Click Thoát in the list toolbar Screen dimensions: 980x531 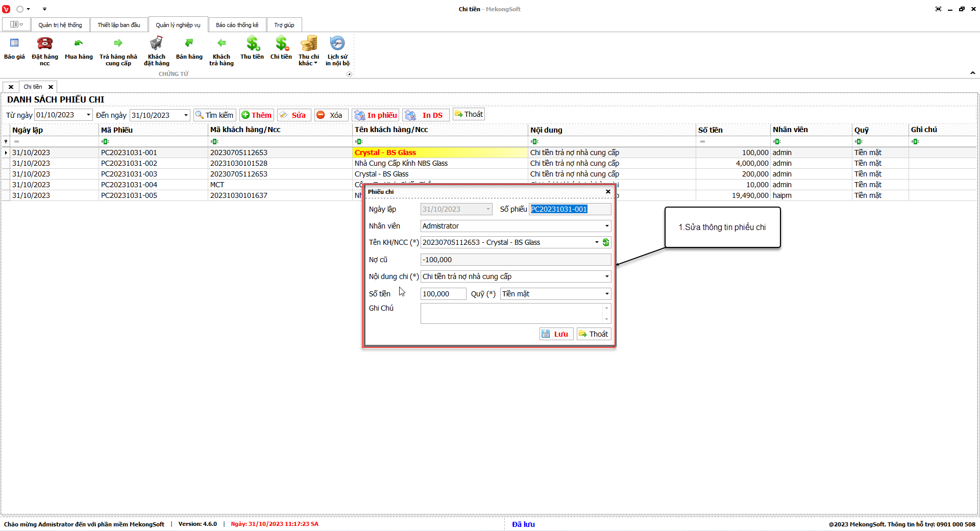click(x=469, y=114)
